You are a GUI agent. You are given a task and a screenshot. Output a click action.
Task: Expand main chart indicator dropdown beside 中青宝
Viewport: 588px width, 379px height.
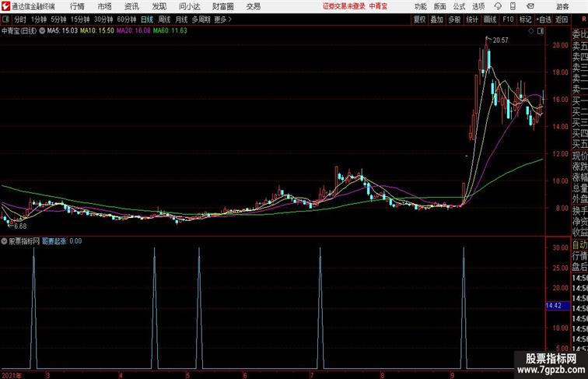(x=42, y=31)
